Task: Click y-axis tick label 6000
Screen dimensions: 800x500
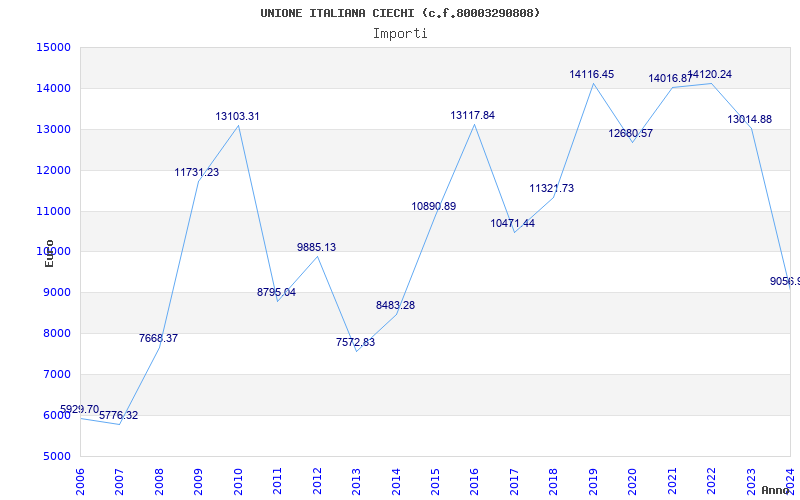Action: coord(56,415)
